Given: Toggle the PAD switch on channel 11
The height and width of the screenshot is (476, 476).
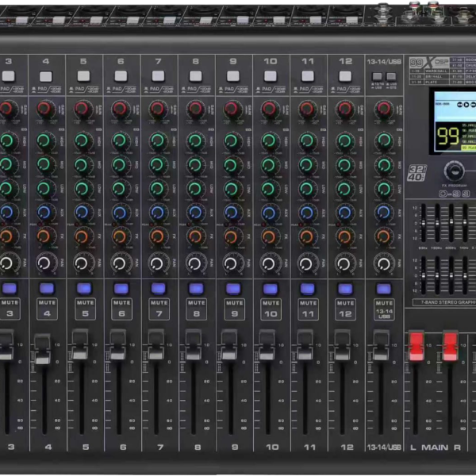Looking at the screenshot, I should coord(308,76).
